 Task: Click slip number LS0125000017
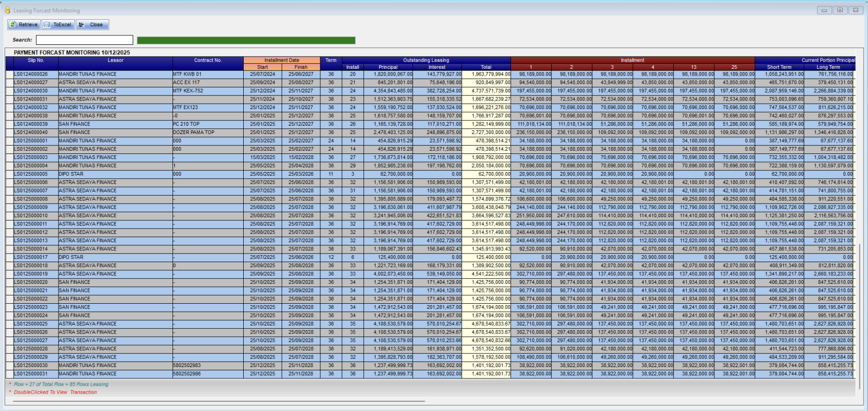(31, 257)
